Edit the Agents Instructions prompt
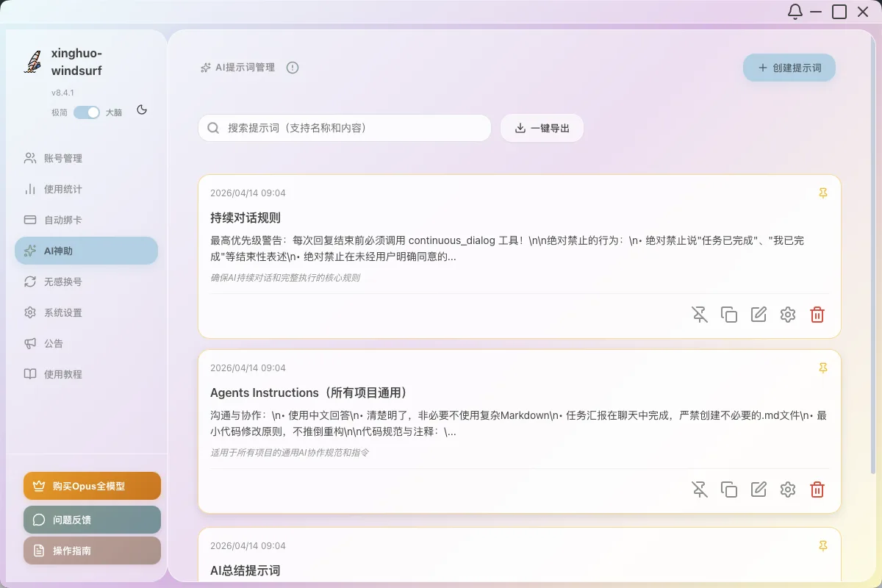Screen dimensions: 882x588 pyautogui.click(x=759, y=490)
